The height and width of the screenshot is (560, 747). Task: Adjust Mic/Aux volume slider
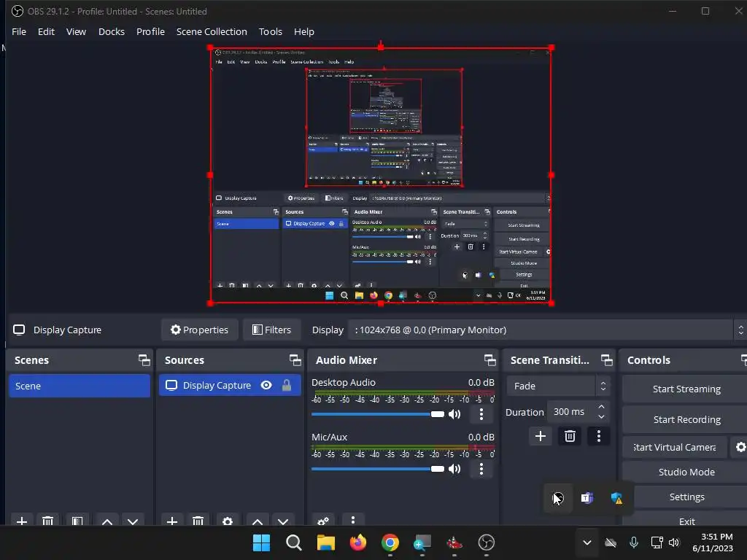click(x=378, y=469)
